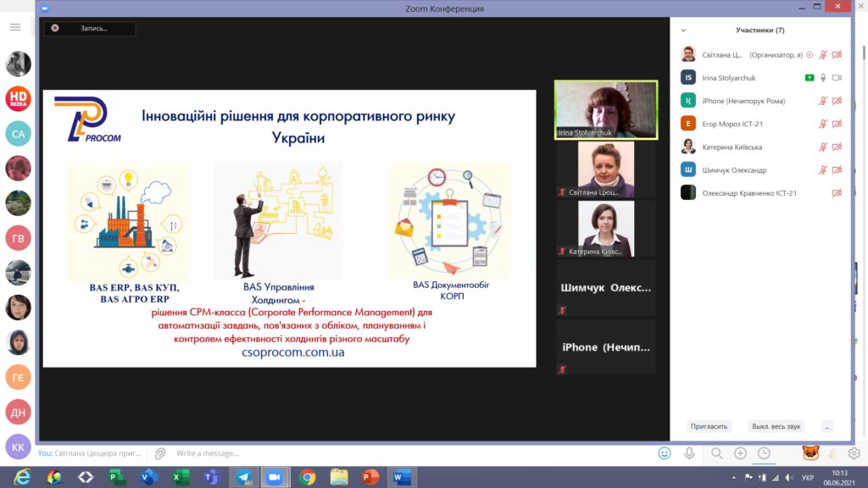Click Катерина Київс... video thumbnail
Screen dimensions: 868x488
click(x=606, y=229)
